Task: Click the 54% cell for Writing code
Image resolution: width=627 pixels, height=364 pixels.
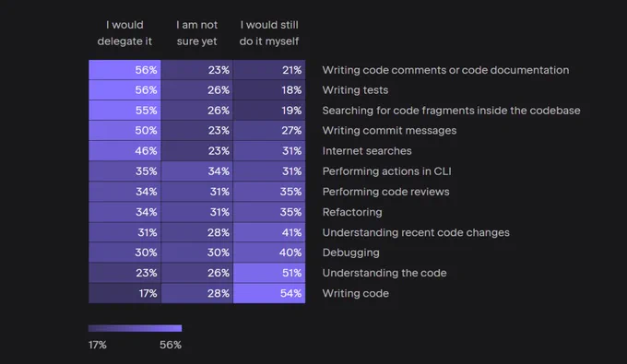Action: [x=269, y=293]
